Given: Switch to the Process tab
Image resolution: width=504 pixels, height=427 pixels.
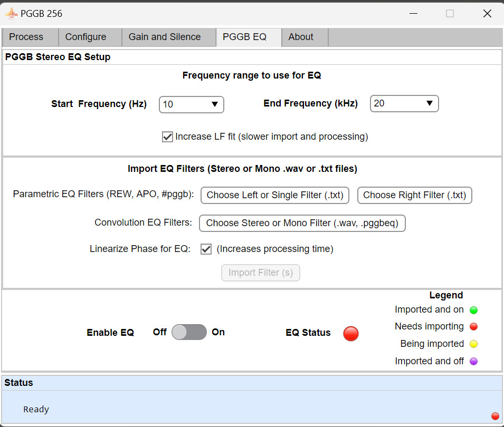Looking at the screenshot, I should point(26,37).
